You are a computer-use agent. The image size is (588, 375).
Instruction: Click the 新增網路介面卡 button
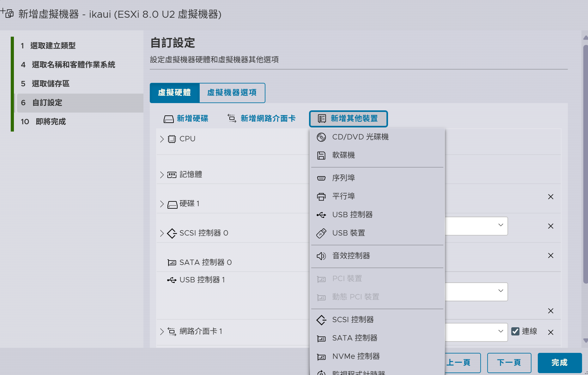[x=261, y=119]
